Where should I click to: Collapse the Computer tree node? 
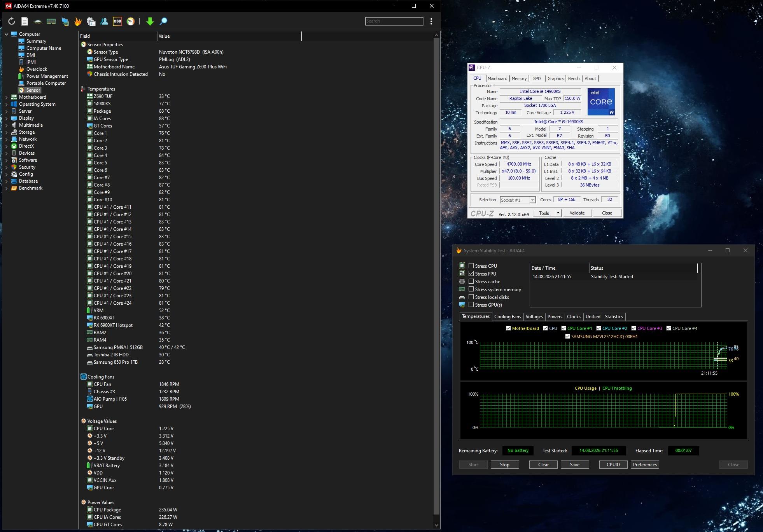pyautogui.click(x=6, y=34)
